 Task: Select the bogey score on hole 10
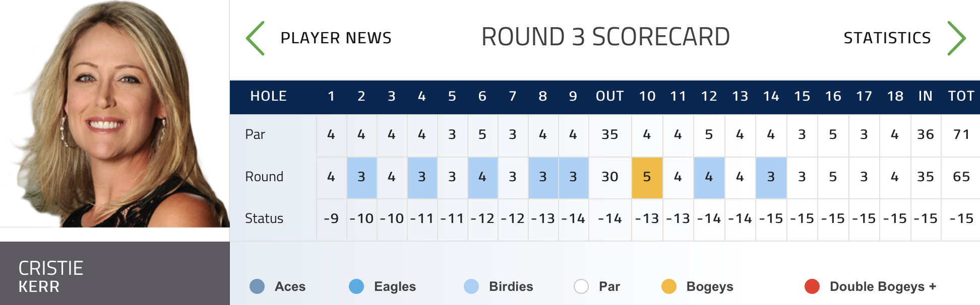click(647, 177)
